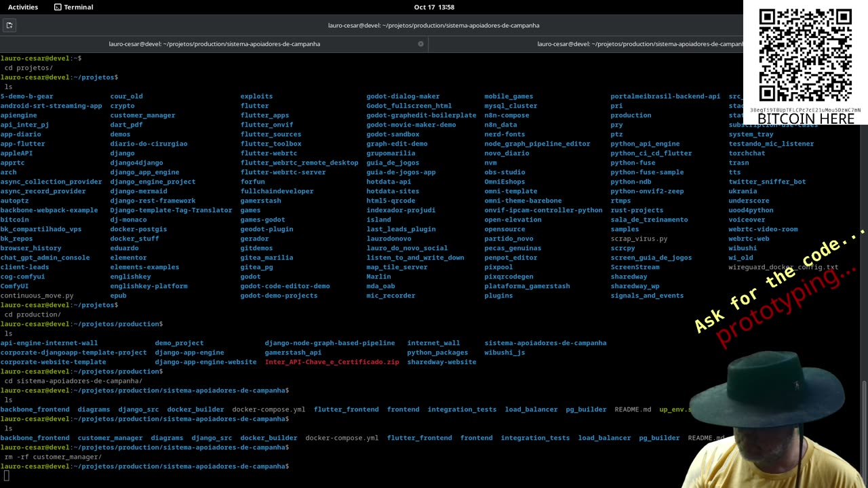Select the 'android-srt-streaming-app' directory name
The width and height of the screenshot is (868, 488).
click(51, 106)
